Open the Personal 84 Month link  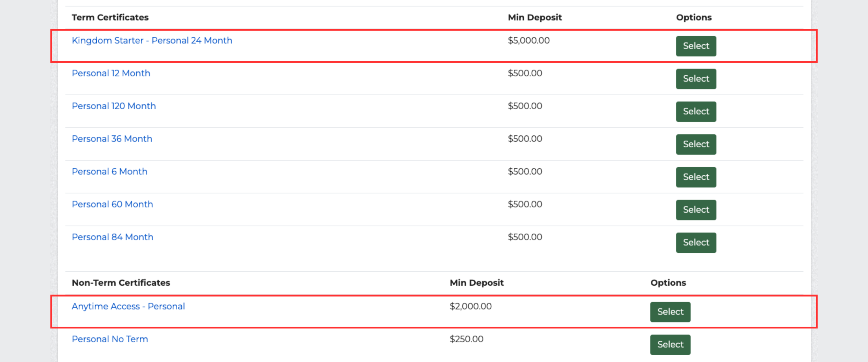point(112,237)
